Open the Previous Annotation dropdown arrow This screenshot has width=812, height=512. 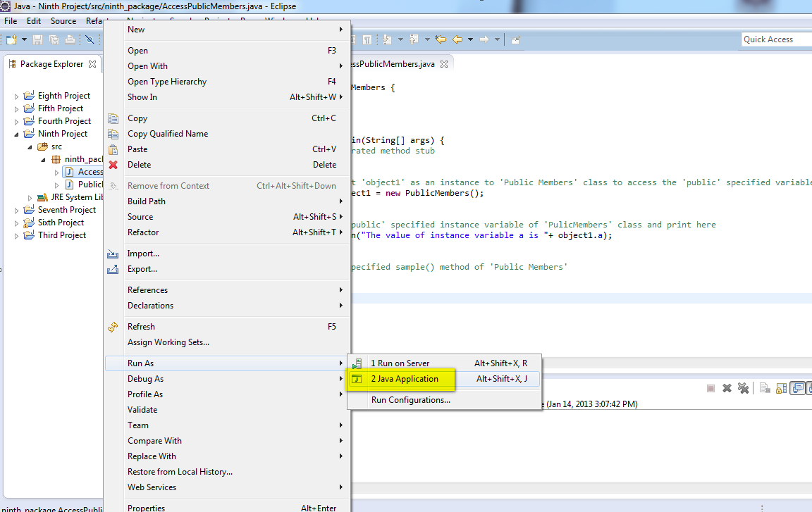coord(427,39)
